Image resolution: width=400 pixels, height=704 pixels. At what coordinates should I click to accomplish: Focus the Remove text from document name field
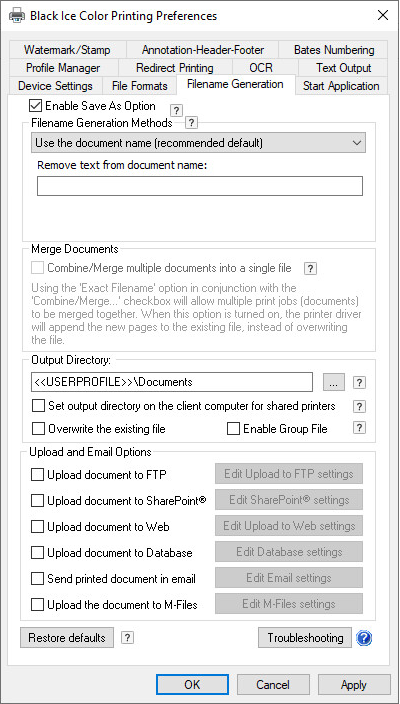coord(200,186)
